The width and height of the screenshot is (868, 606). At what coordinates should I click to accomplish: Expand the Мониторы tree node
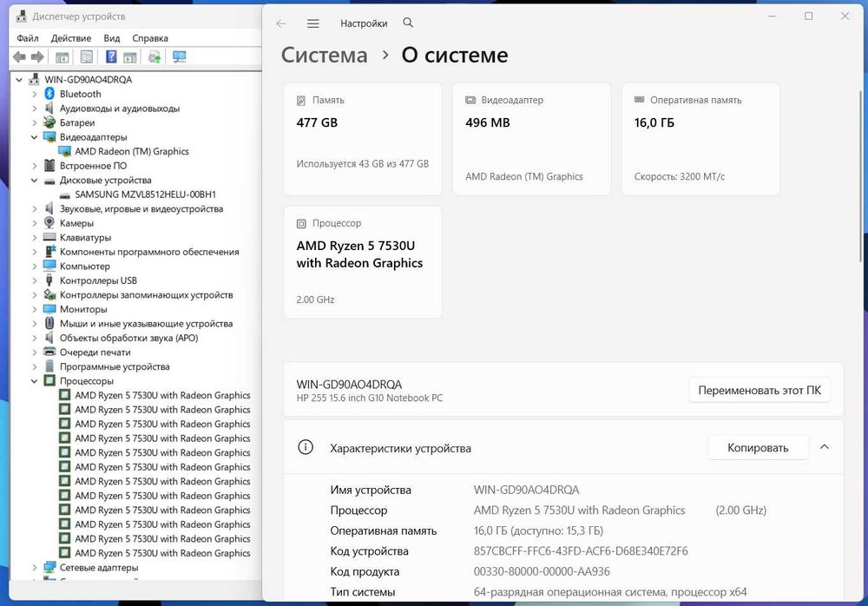(x=35, y=309)
